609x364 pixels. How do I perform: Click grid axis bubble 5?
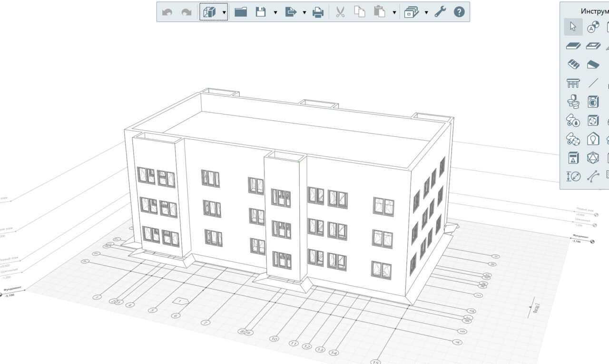pyautogui.click(x=152, y=310)
